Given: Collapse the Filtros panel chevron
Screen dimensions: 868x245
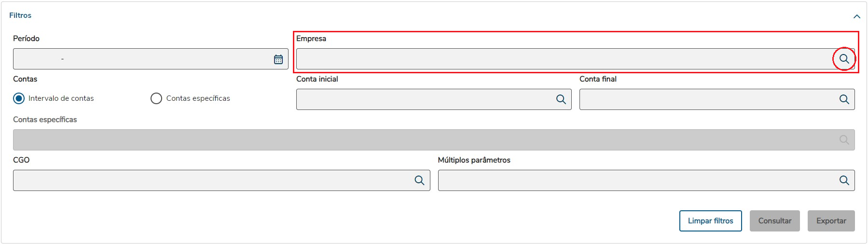Looking at the screenshot, I should [856, 16].
